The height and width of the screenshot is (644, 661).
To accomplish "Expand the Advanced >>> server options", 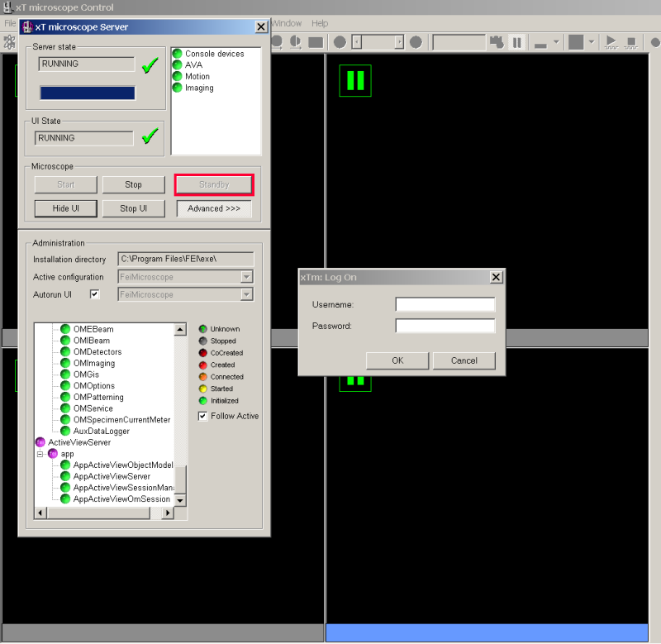I will pyautogui.click(x=214, y=208).
